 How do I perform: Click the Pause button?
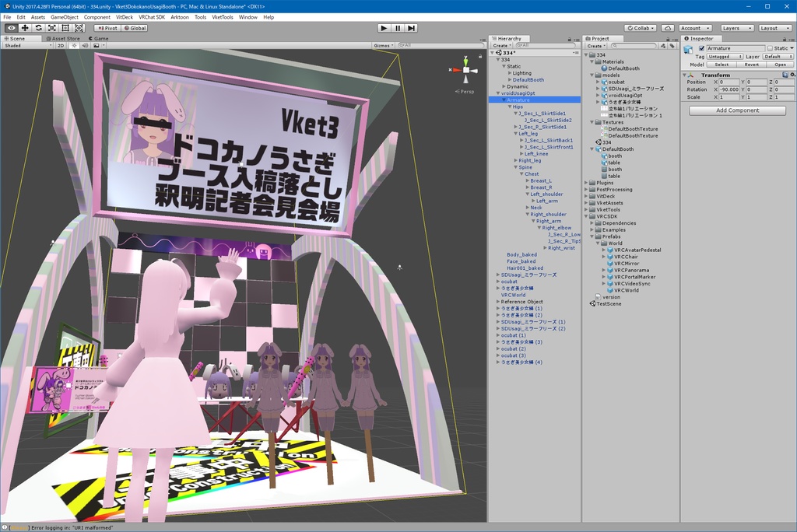click(398, 28)
